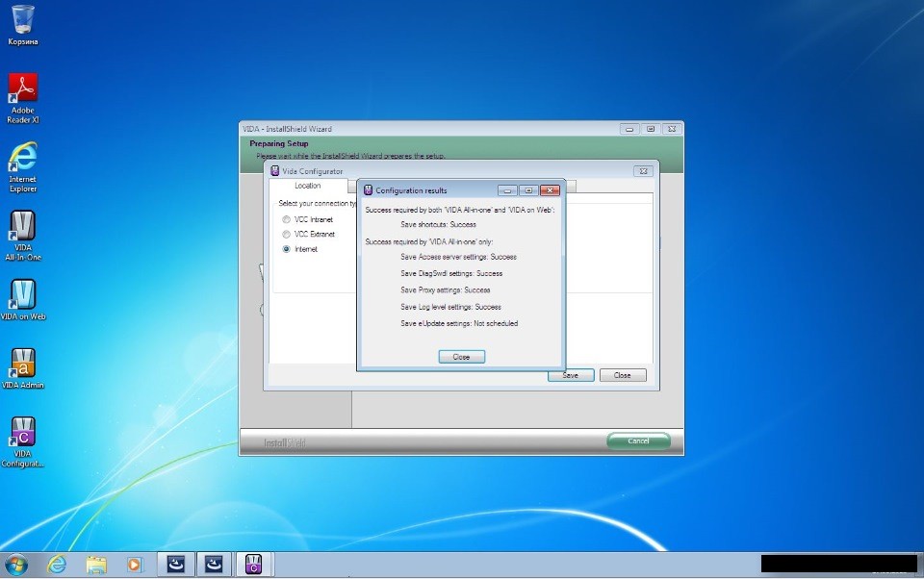
Task: Click the Vida Configurator title bar icon
Action: coord(274,171)
